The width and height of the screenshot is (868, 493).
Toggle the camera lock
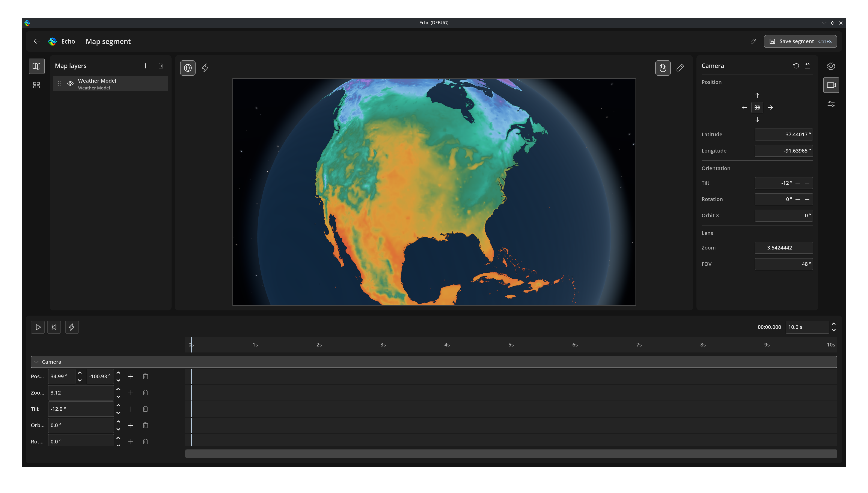(x=808, y=66)
